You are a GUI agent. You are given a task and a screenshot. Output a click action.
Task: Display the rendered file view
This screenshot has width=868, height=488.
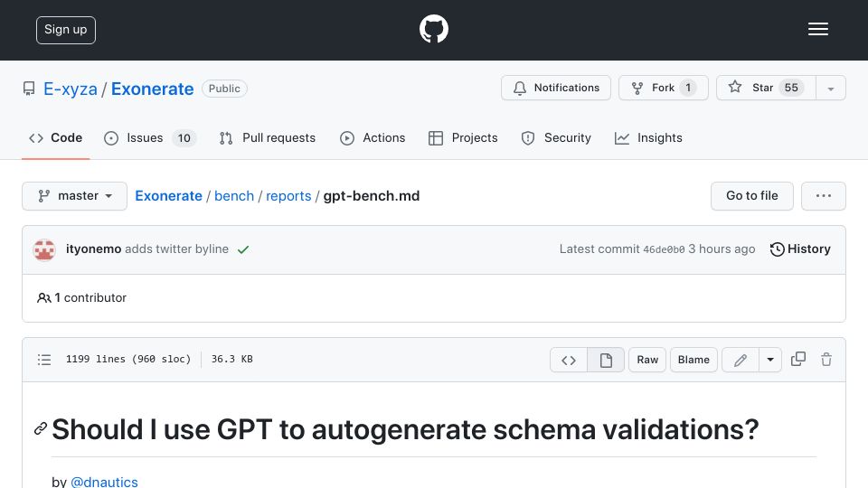click(x=606, y=360)
